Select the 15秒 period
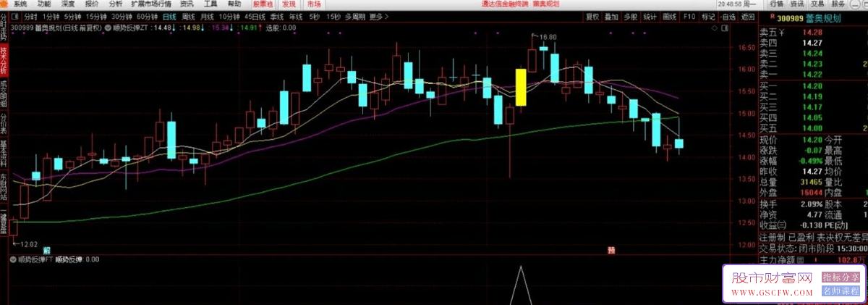 [333, 15]
